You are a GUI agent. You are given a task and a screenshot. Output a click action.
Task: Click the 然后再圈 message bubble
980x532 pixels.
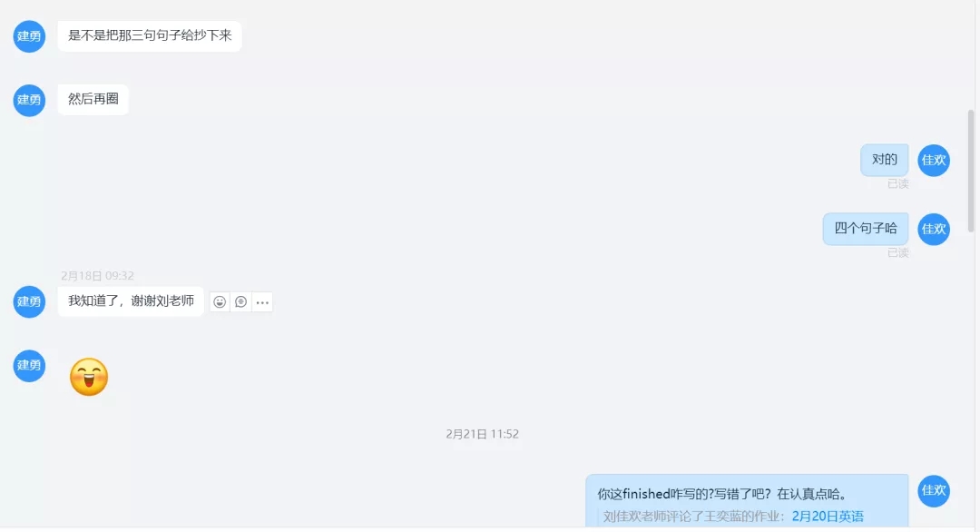tap(93, 99)
